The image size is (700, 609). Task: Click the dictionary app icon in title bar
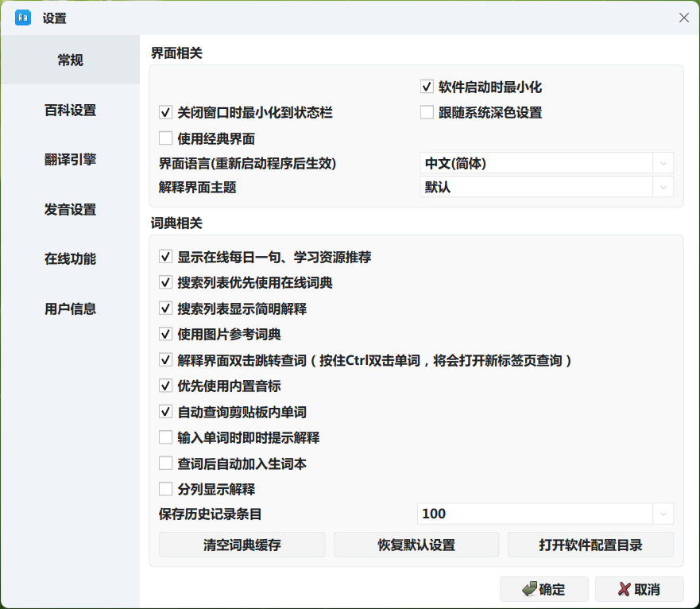pos(23,17)
